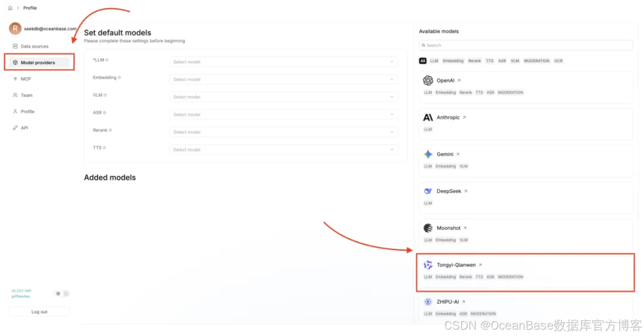The height and width of the screenshot is (336, 644).
Task: Go to Team section
Action: tap(39, 95)
